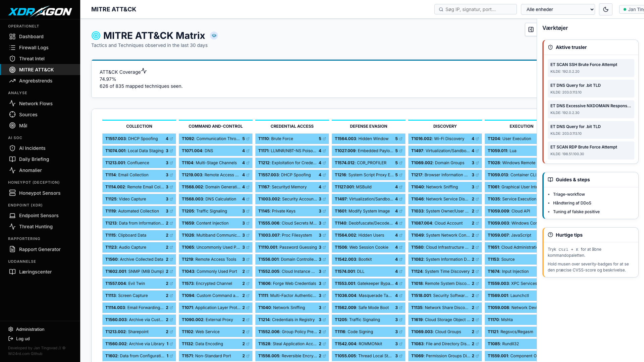Click the Sources icon in sidebar
Screen dimensions: 644x362
[x=12, y=115]
